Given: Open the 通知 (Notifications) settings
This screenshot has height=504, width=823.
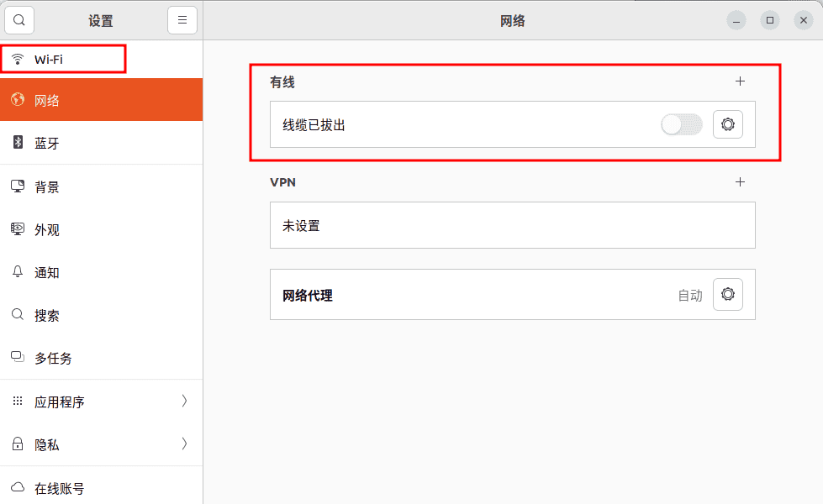Looking at the screenshot, I should coord(50,272).
